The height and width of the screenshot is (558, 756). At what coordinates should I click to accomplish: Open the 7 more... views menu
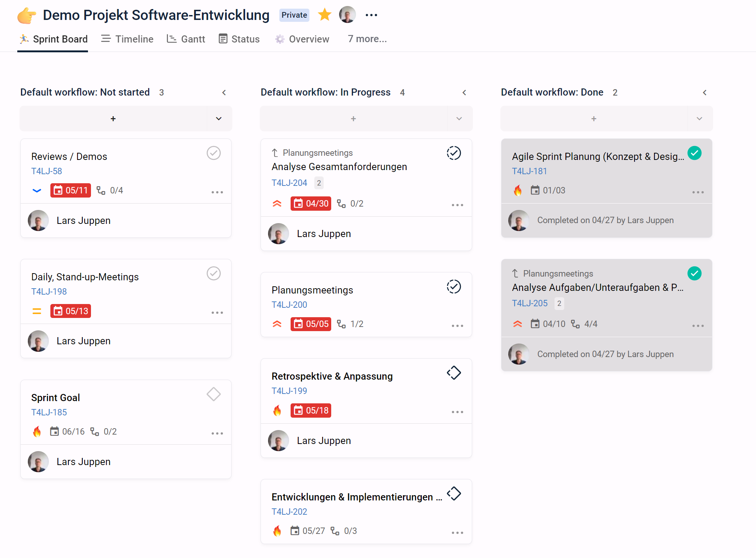(367, 39)
